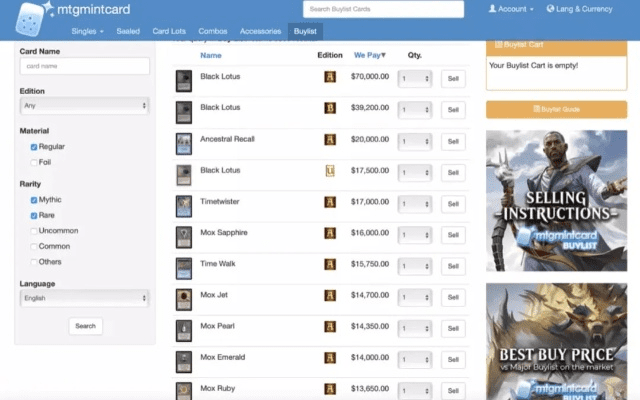
Task: Toggle the Mythic rarity checkbox
Action: click(x=34, y=200)
